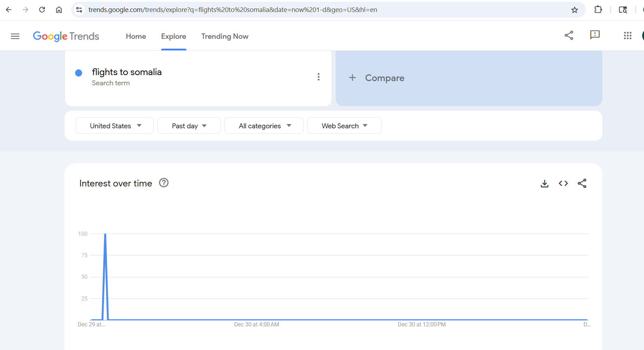Click the 'Search term' subtitle text

[x=111, y=83]
